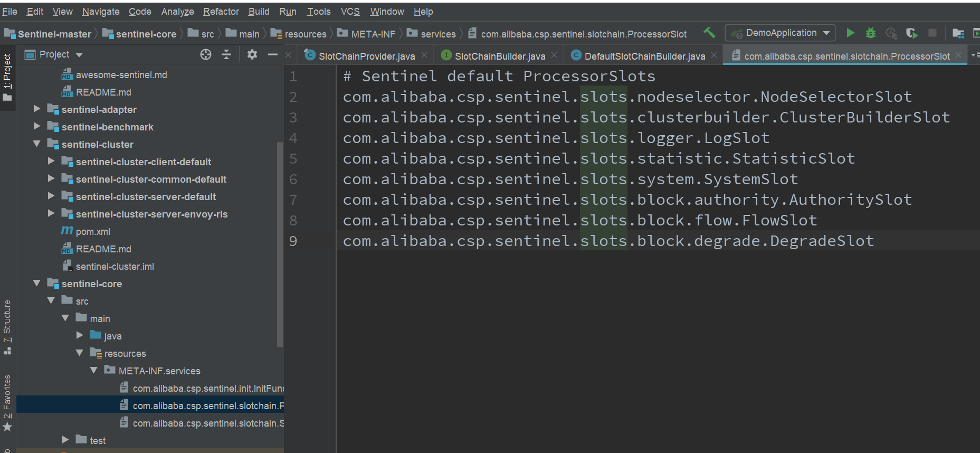Screen dimensions: 980x453
Task: Click the Collapse All icon in Project panel
Action: click(226, 54)
